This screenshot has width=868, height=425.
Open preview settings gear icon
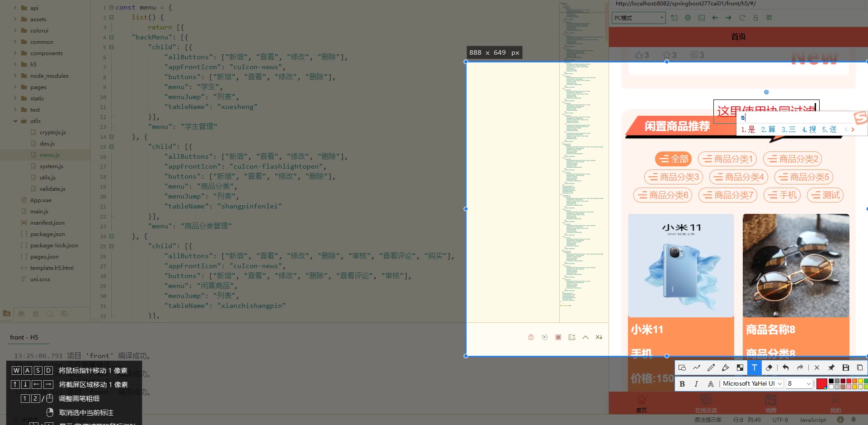pos(688,18)
